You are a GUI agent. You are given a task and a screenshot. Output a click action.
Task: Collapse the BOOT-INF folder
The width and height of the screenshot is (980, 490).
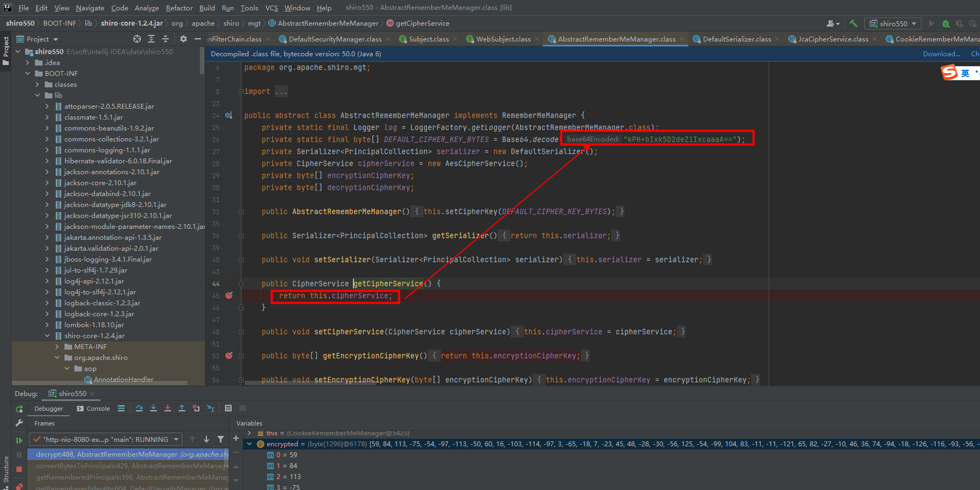click(x=27, y=73)
